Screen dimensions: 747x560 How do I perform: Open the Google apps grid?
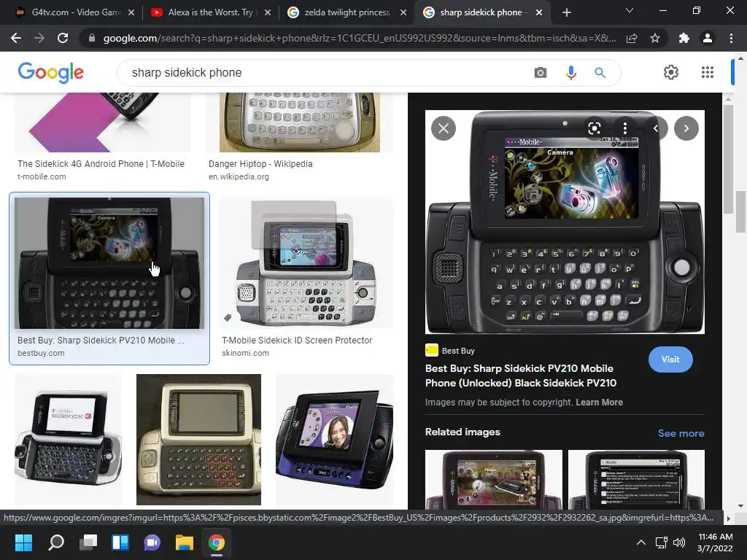pyautogui.click(x=708, y=72)
